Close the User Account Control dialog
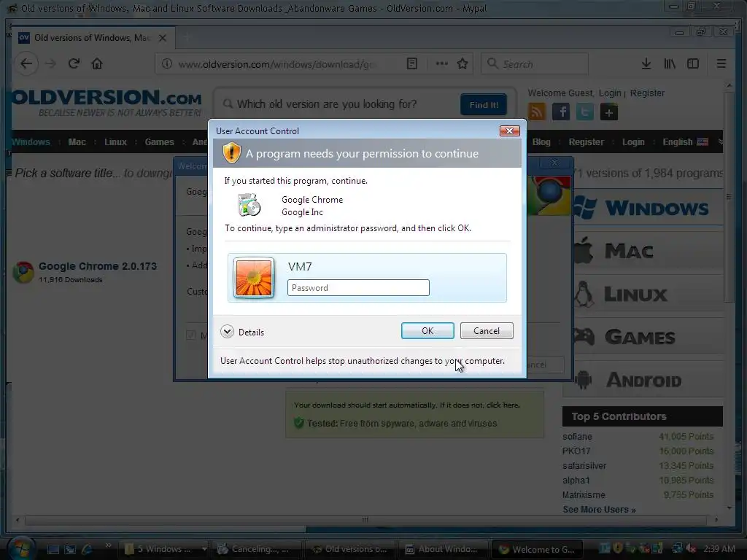Screen dimensions: 747x560 tap(509, 131)
